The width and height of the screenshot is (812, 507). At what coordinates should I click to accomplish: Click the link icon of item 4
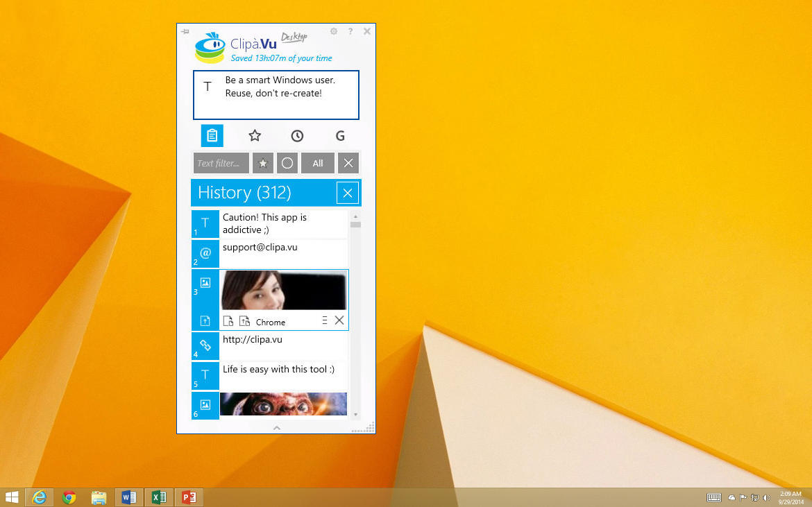pos(205,345)
